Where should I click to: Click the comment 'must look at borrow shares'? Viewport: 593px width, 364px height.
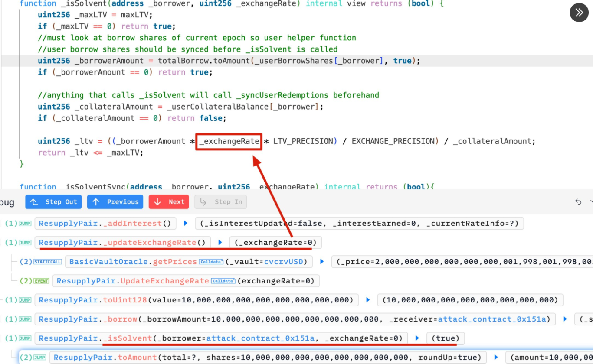pos(197,38)
